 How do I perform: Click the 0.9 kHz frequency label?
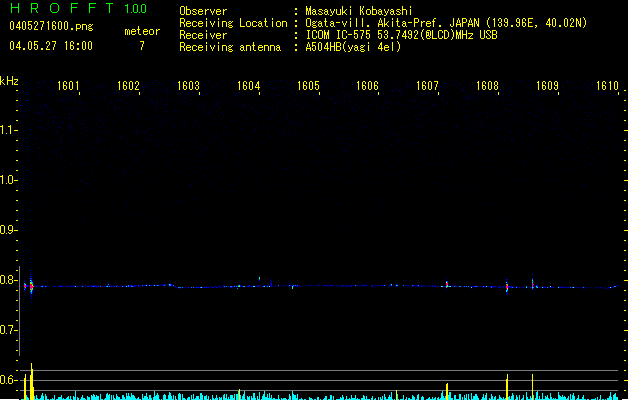[x=8, y=230]
